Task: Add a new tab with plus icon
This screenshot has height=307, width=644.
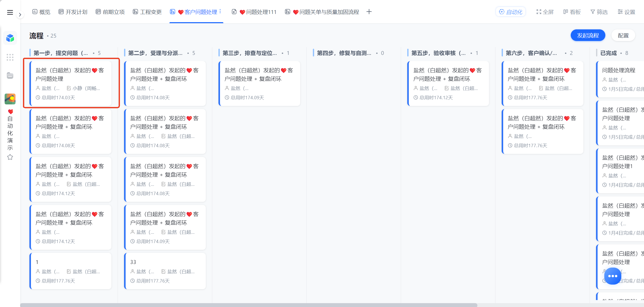Action: tap(369, 12)
